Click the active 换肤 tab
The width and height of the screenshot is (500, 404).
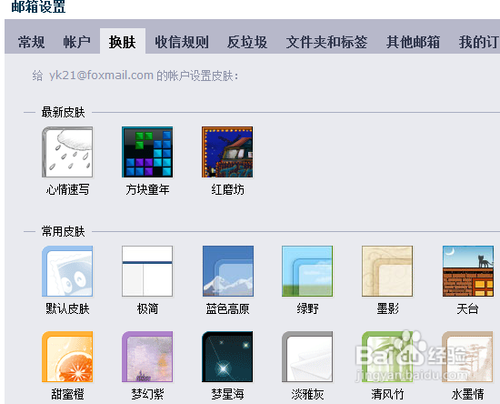pyautogui.click(x=122, y=41)
